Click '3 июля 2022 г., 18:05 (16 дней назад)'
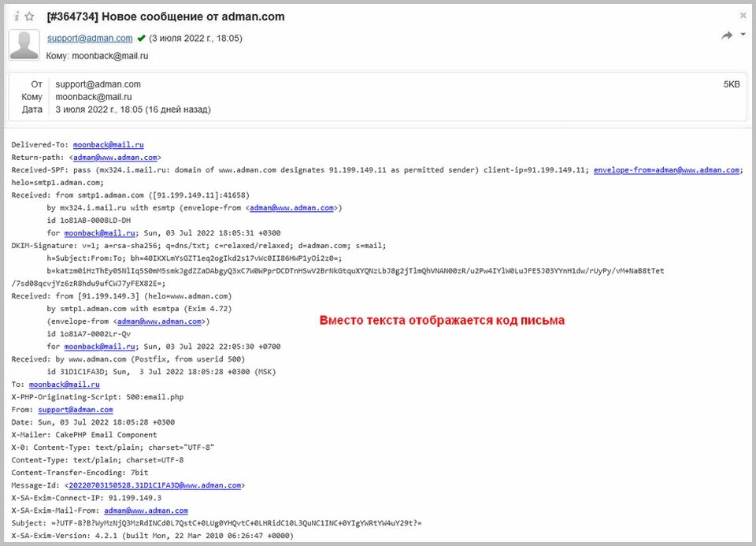The width and height of the screenshot is (756, 546). tap(133, 110)
